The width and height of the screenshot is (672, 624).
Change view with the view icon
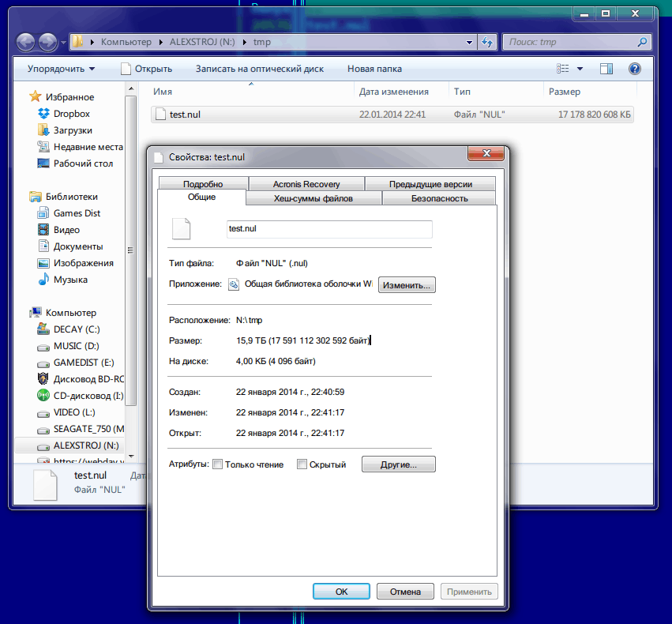[x=563, y=69]
